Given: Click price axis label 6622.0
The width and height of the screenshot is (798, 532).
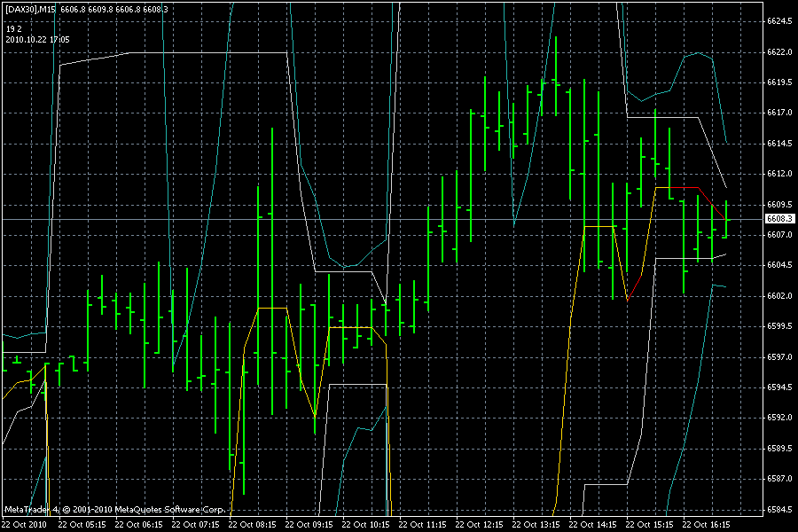Looking at the screenshot, I should [x=779, y=52].
